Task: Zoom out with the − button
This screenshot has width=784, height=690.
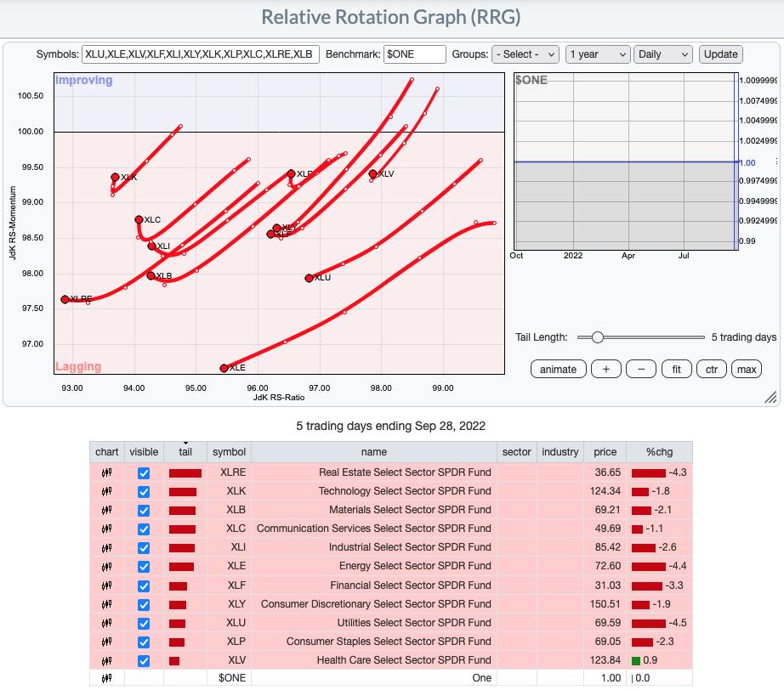Action: 641,370
